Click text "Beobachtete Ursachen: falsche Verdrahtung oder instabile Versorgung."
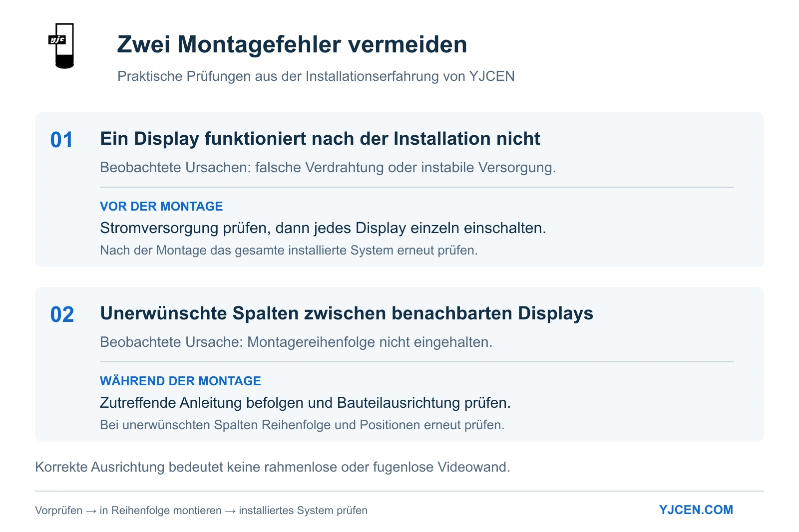This screenshot has height=532, width=799. (x=328, y=167)
